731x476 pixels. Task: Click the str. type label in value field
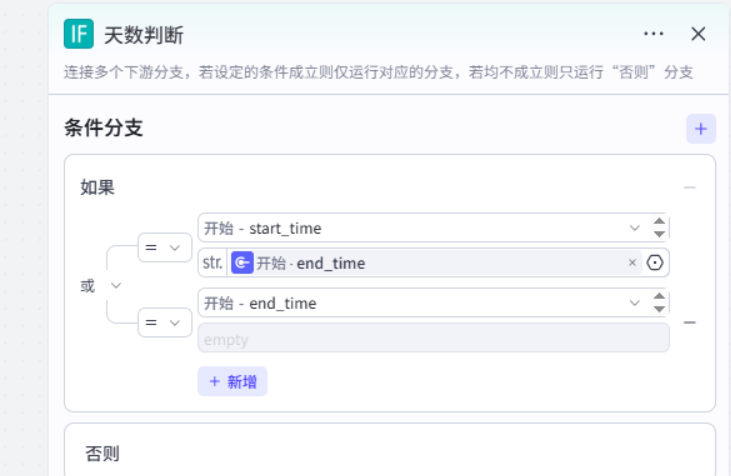coord(212,263)
